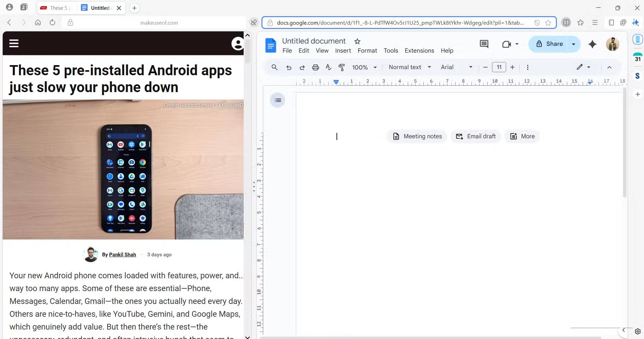The image size is (644, 339).
Task: Click the Print icon in Docs toolbar
Action: click(x=315, y=67)
